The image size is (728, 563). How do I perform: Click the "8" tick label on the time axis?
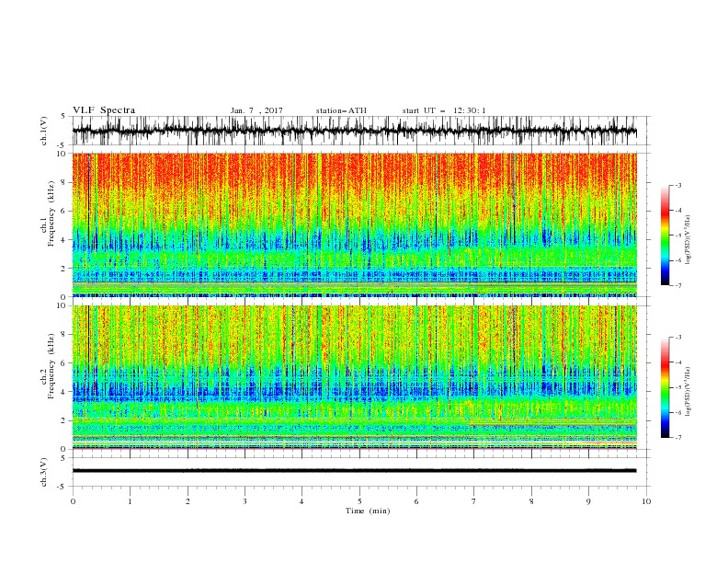531,501
